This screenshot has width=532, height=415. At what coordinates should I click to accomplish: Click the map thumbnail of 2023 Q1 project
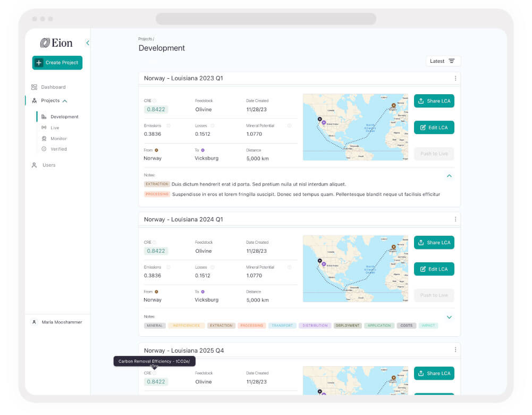pyautogui.click(x=356, y=127)
